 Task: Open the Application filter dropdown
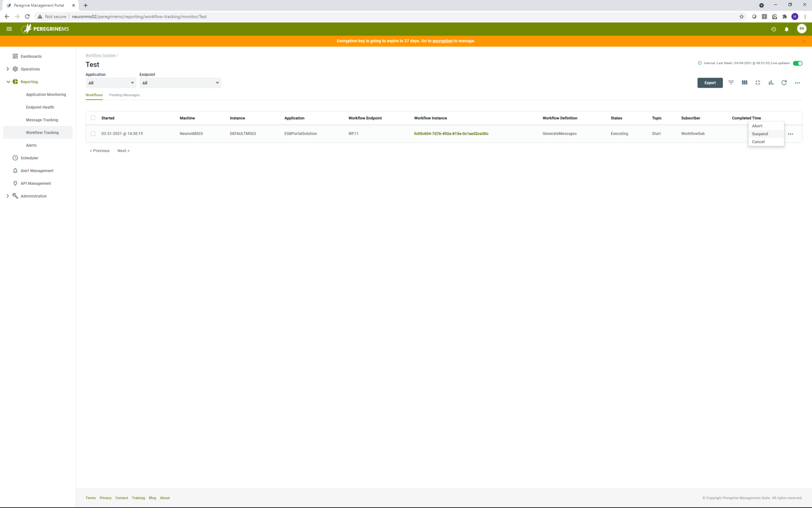[111, 83]
